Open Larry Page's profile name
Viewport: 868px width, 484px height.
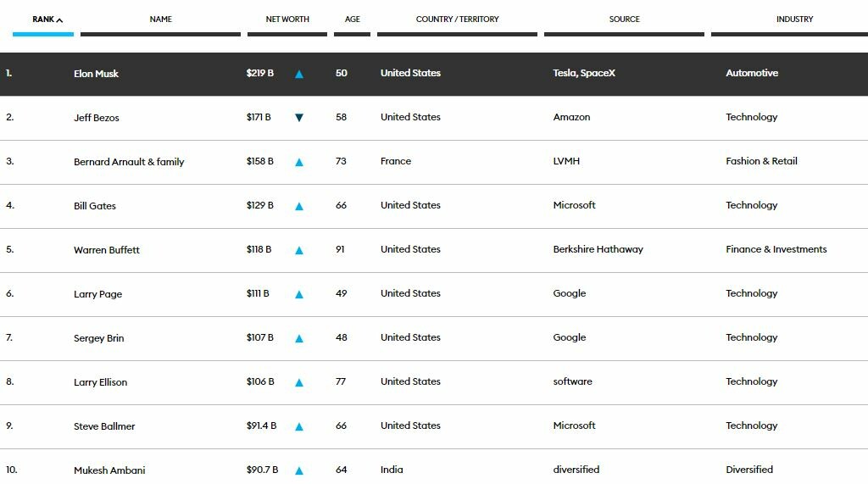pyautogui.click(x=98, y=294)
